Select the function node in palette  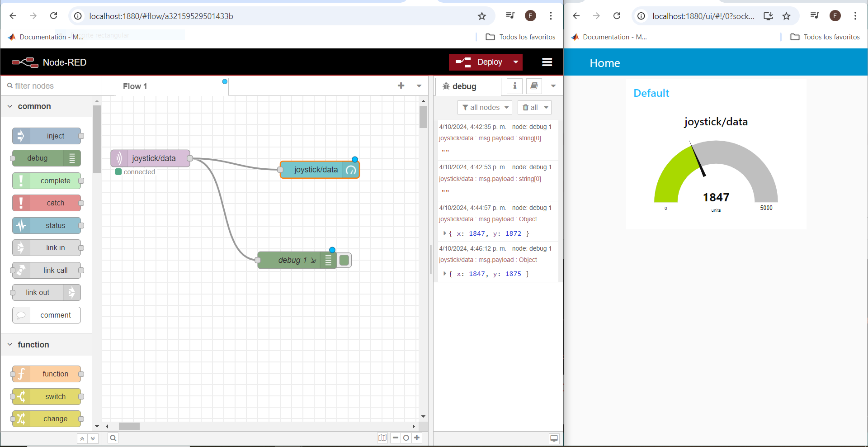[x=47, y=374]
